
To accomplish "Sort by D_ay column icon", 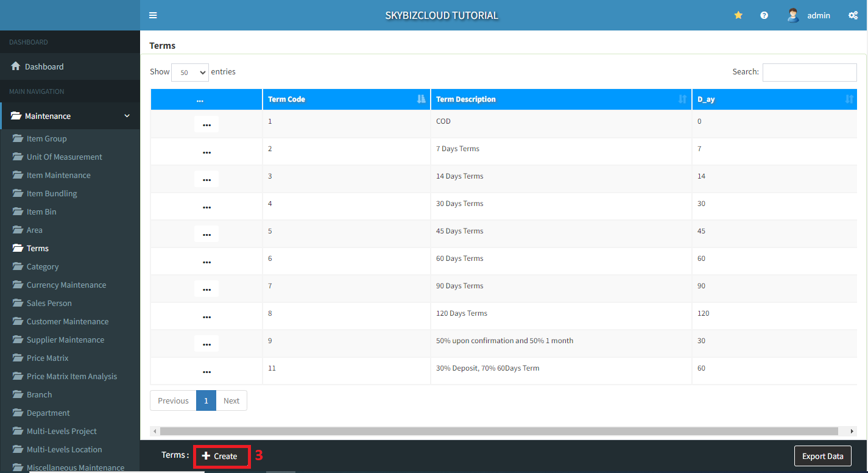I will (849, 99).
